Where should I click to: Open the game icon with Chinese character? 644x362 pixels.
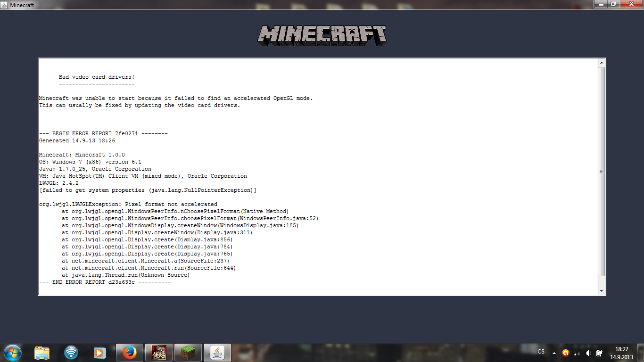(158, 353)
